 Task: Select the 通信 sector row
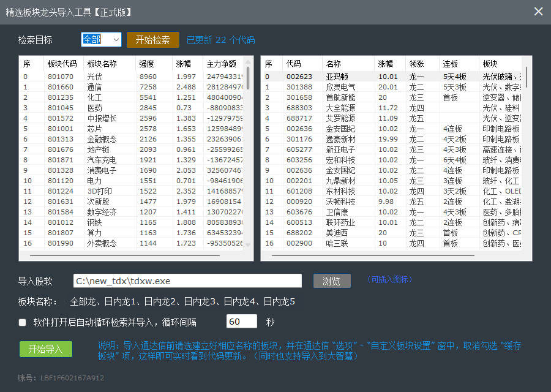(x=92, y=87)
